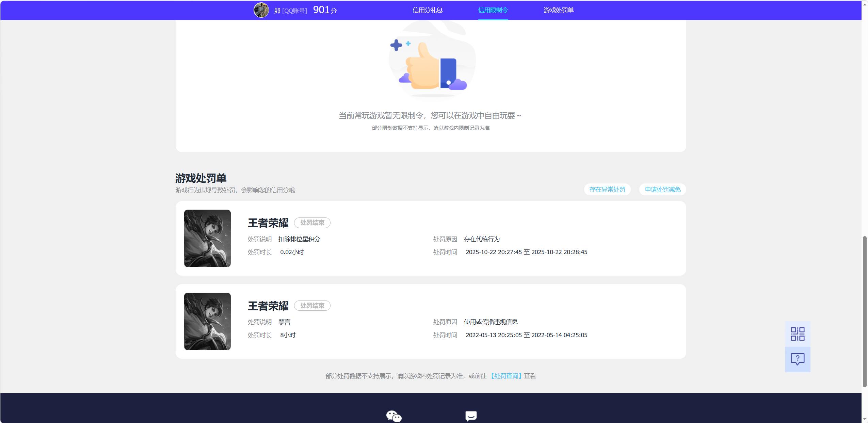The width and height of the screenshot is (868, 423).
Task: Click the time range starting 2022-05-13 20:25:05
Action: click(x=526, y=335)
